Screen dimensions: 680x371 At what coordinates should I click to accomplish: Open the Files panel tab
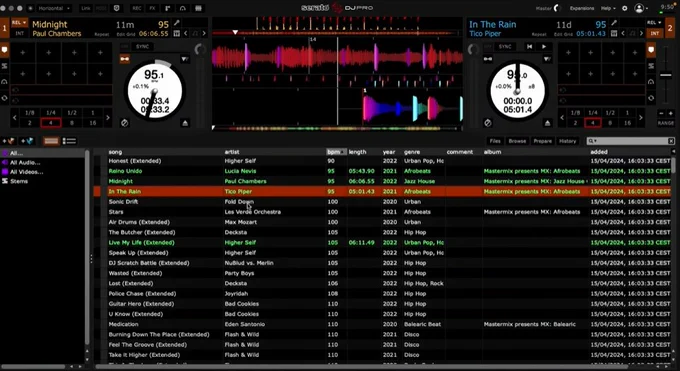coord(495,141)
